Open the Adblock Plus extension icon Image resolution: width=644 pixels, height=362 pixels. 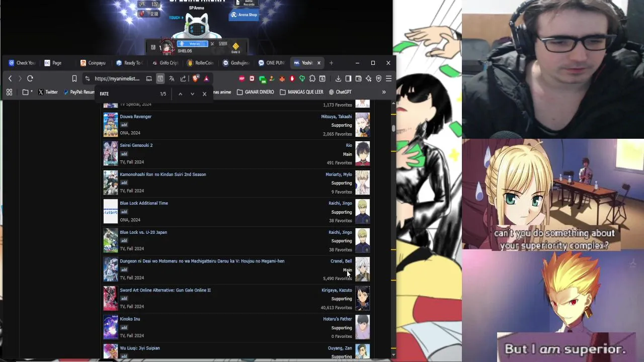pyautogui.click(x=242, y=78)
